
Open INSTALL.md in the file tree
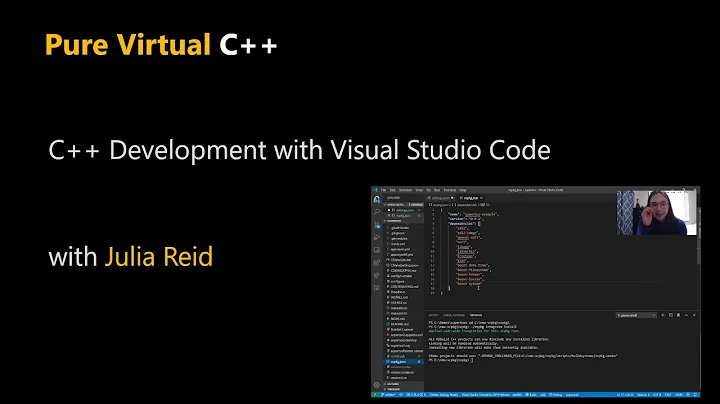coord(399,297)
